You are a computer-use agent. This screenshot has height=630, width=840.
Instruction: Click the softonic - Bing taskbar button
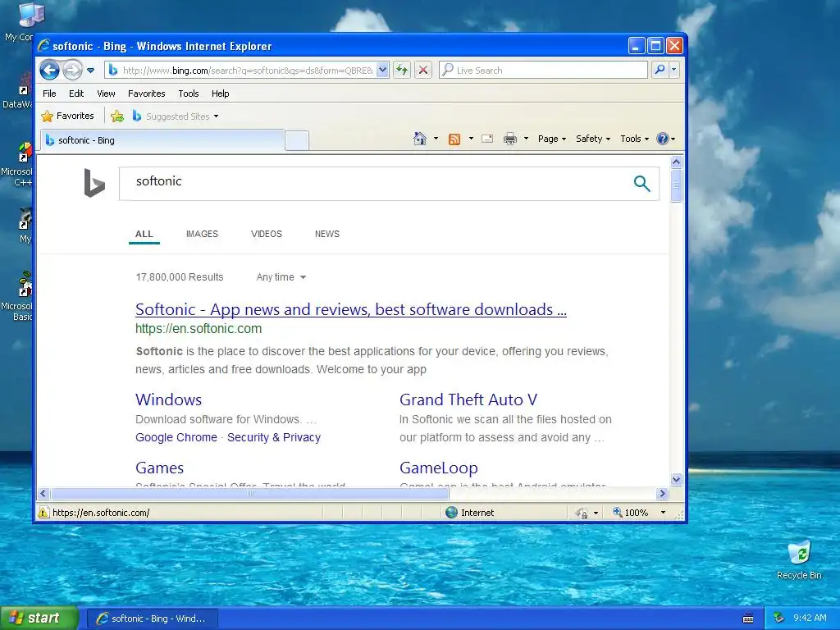(152, 619)
